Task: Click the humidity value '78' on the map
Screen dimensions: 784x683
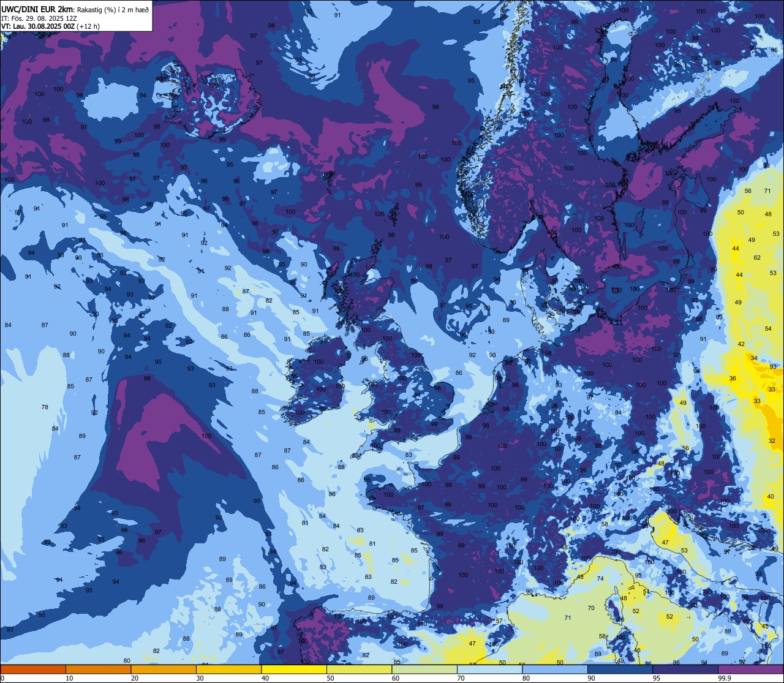Action: pos(45,407)
